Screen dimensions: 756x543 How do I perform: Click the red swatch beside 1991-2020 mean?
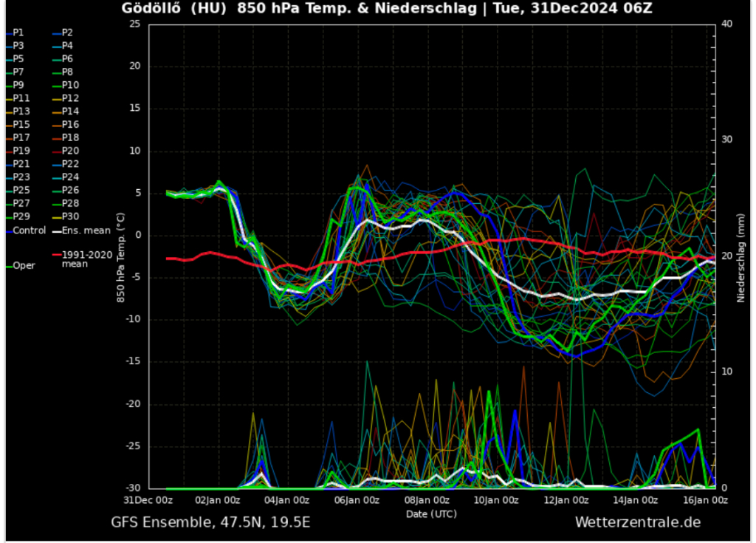(x=56, y=255)
